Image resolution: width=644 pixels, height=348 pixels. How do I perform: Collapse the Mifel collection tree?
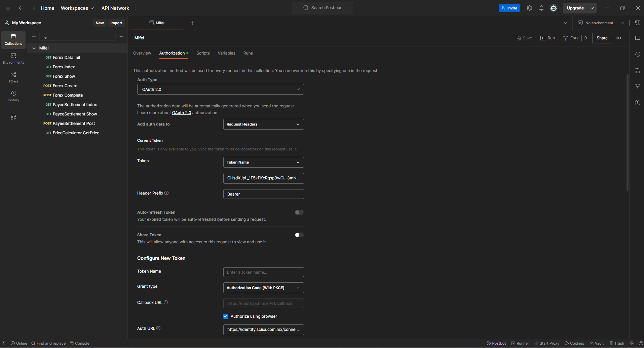pyautogui.click(x=34, y=48)
